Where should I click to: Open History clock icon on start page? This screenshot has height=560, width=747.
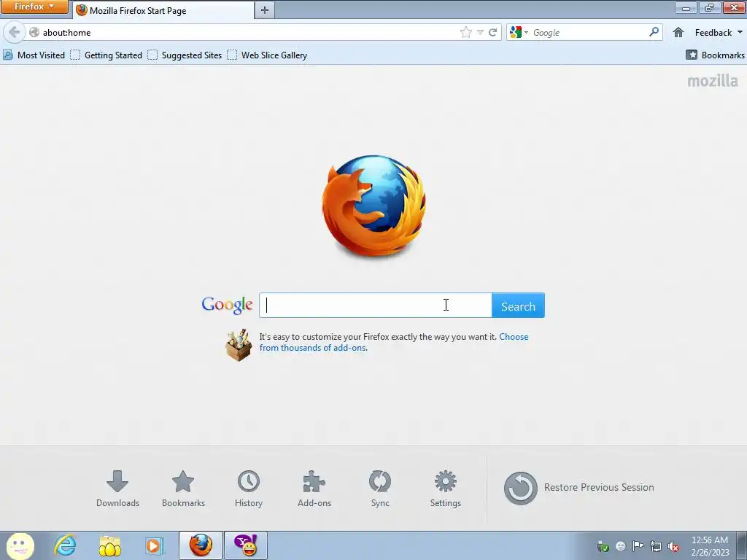pos(249,489)
